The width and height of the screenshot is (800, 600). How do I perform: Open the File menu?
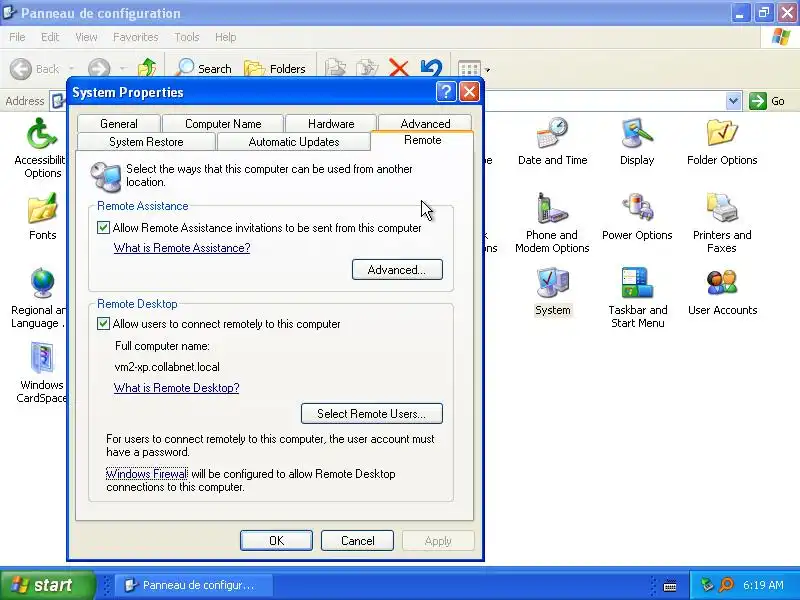pyautogui.click(x=17, y=37)
